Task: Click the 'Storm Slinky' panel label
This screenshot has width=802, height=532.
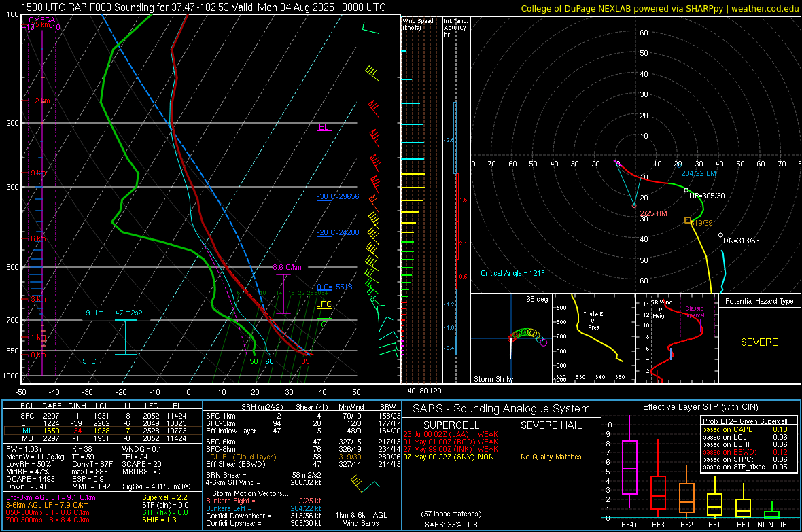Action: pyautogui.click(x=493, y=379)
